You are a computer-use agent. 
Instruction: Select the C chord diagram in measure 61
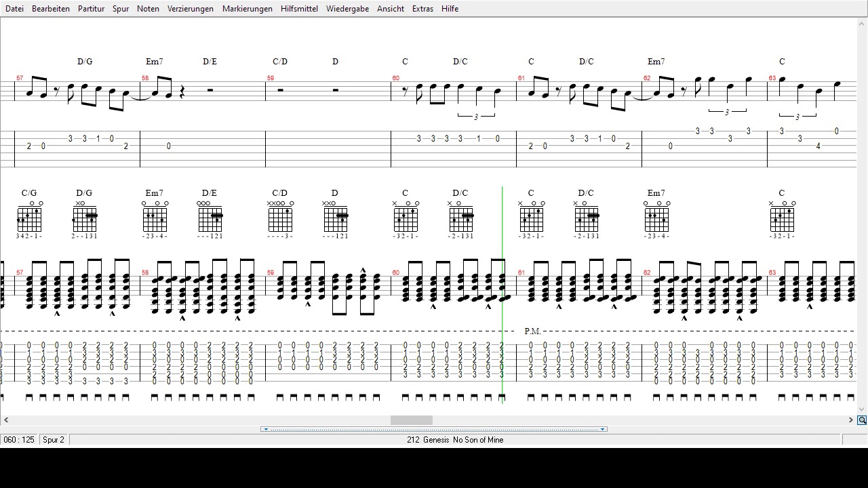click(x=531, y=217)
